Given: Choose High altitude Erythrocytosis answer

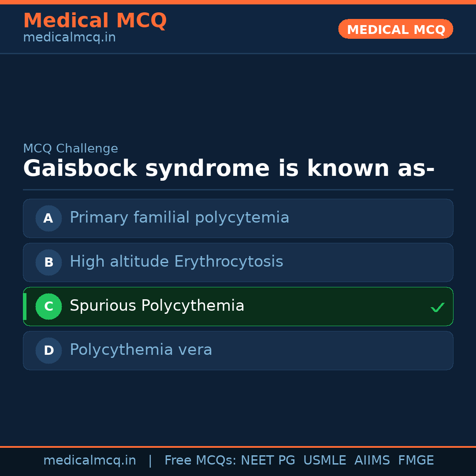Looking at the screenshot, I should click(x=176, y=262).
